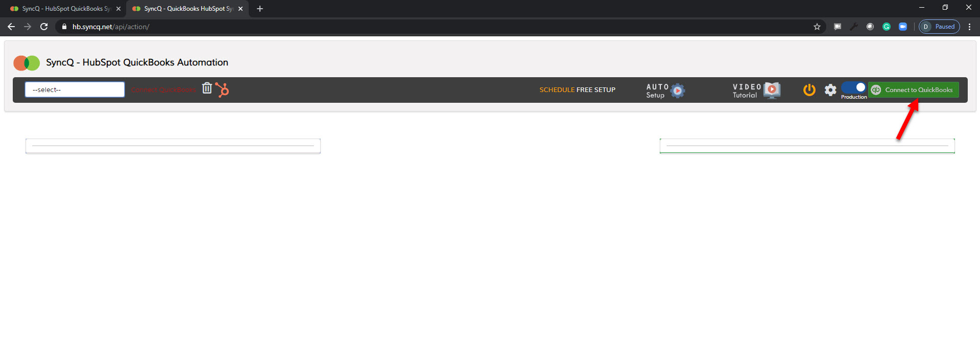Viewport: 980px width, 339px height.
Task: Open the AUTO Setup gear play icon
Action: click(x=677, y=91)
